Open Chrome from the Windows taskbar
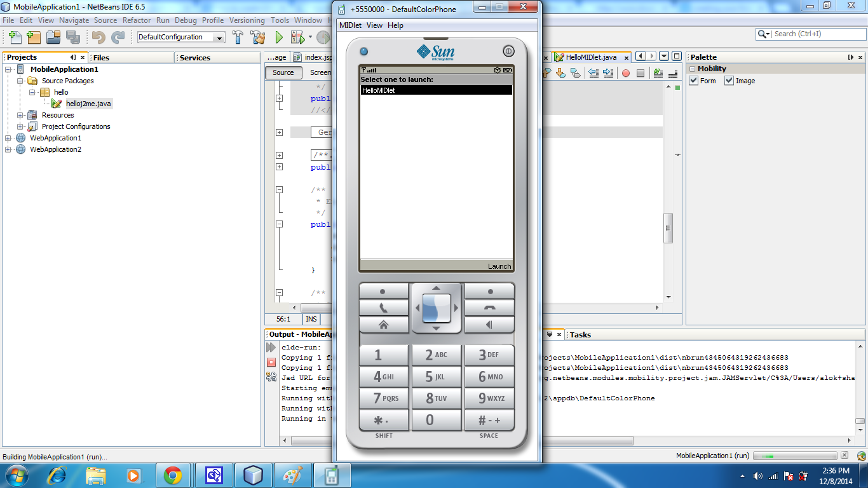Viewport: 868px width, 488px height. coord(172,475)
